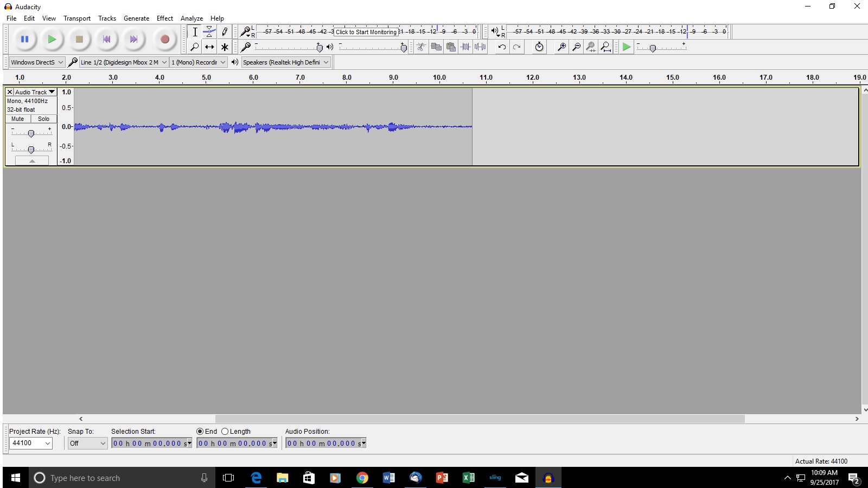This screenshot has width=868, height=488.
Task: Select the Multi-Tool (asterisk) mode
Action: 225,47
